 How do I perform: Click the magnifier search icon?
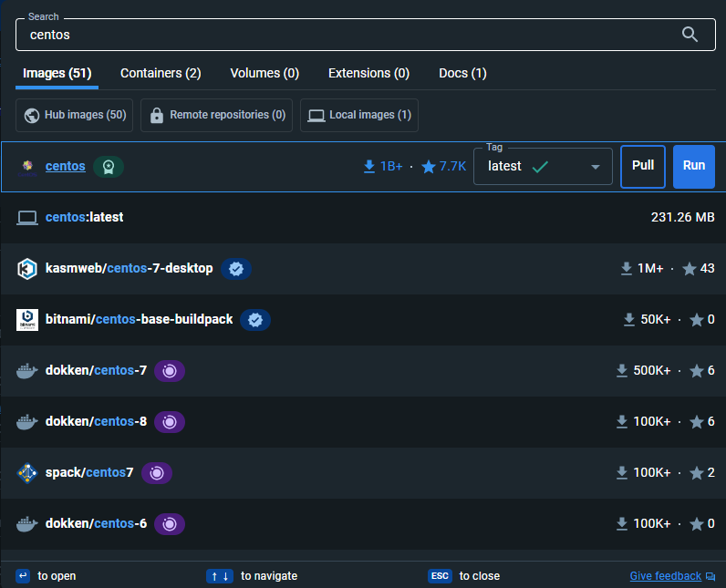pos(690,35)
